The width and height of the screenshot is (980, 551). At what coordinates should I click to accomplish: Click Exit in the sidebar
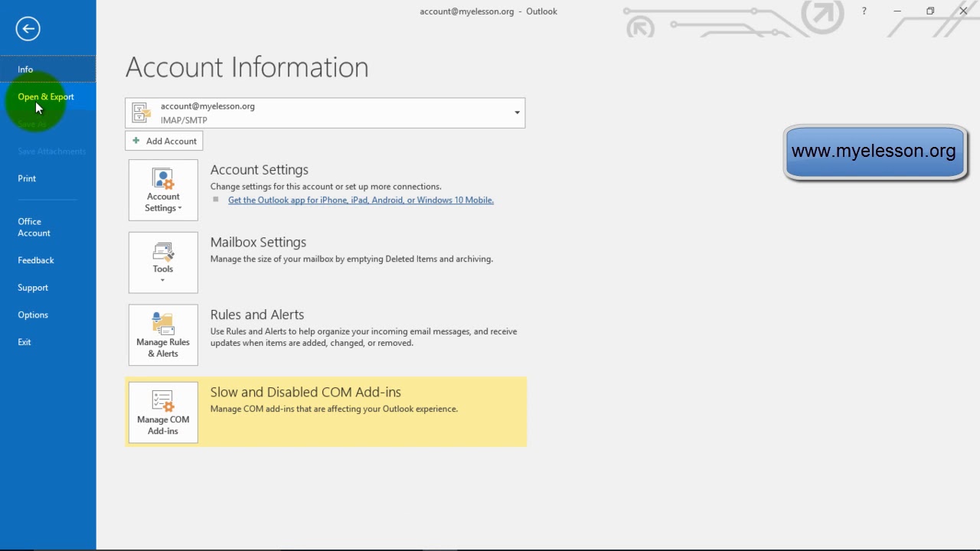tap(24, 342)
